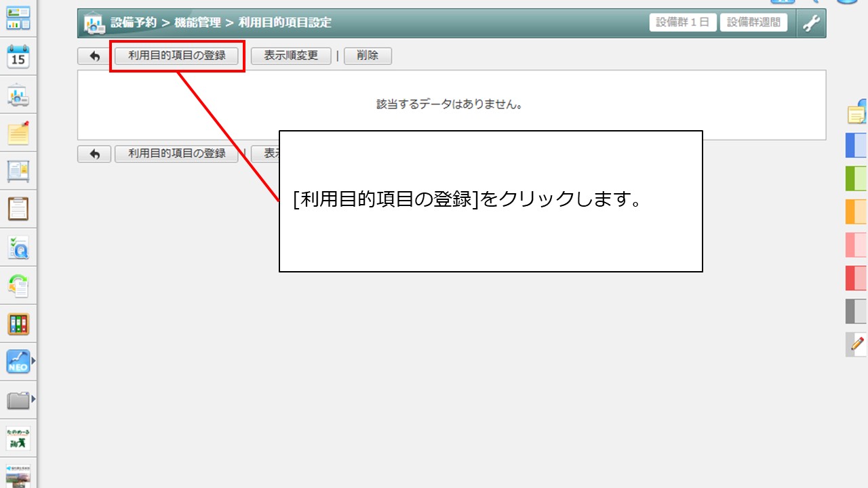The height and width of the screenshot is (488, 868).
Task: Pick the red sticky note color swatch
Action: pyautogui.click(x=856, y=278)
